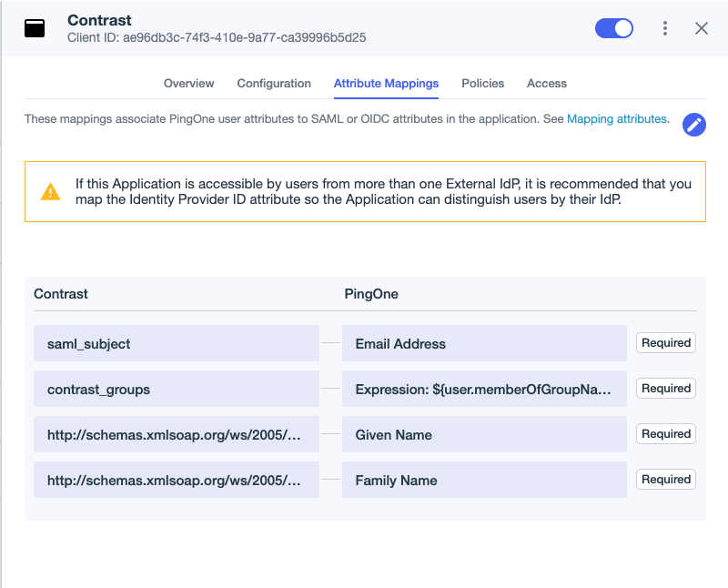Follow the Mapping attributes link
Viewport: 728px width, 588px height.
point(617,119)
